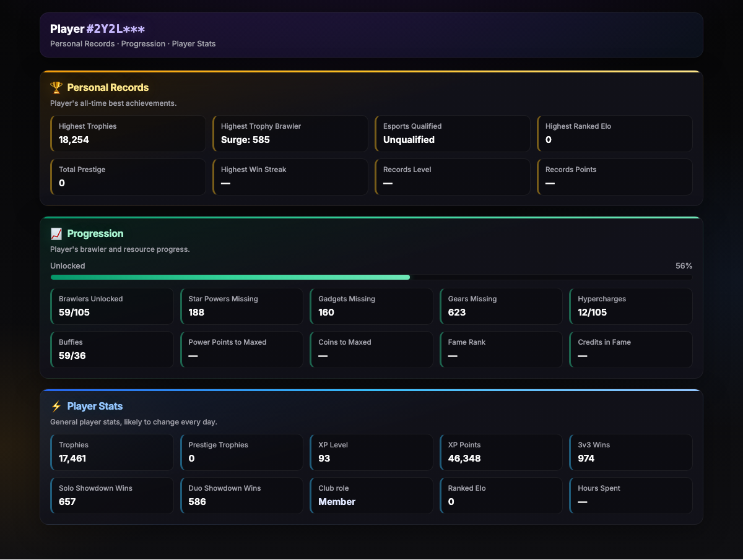The width and height of the screenshot is (743, 560).
Task: Select the Highest Trophies card
Action: point(128,134)
